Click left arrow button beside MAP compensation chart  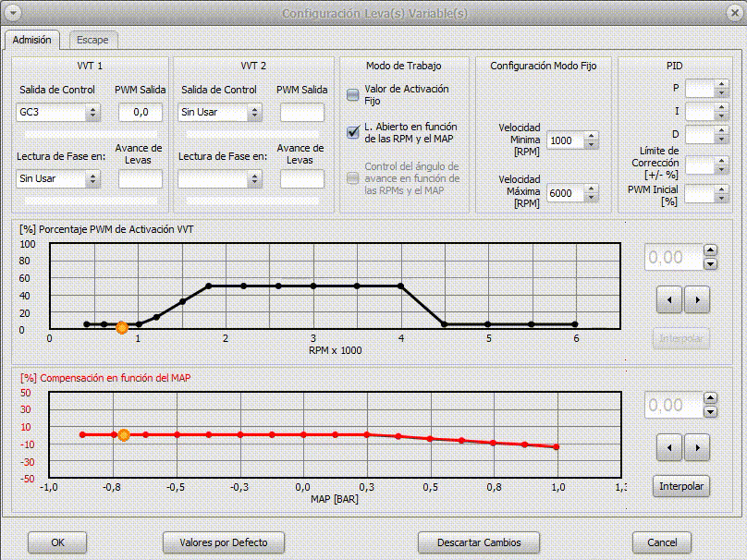click(x=668, y=447)
